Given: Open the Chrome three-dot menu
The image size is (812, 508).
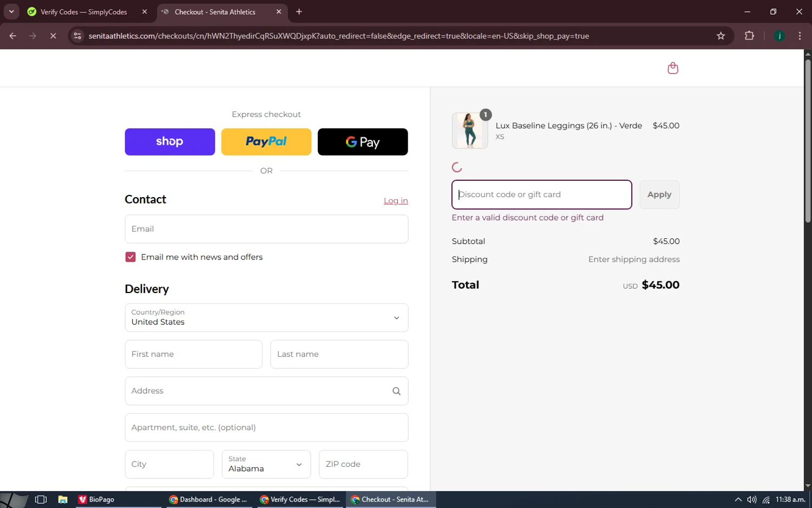Looking at the screenshot, I should point(800,36).
